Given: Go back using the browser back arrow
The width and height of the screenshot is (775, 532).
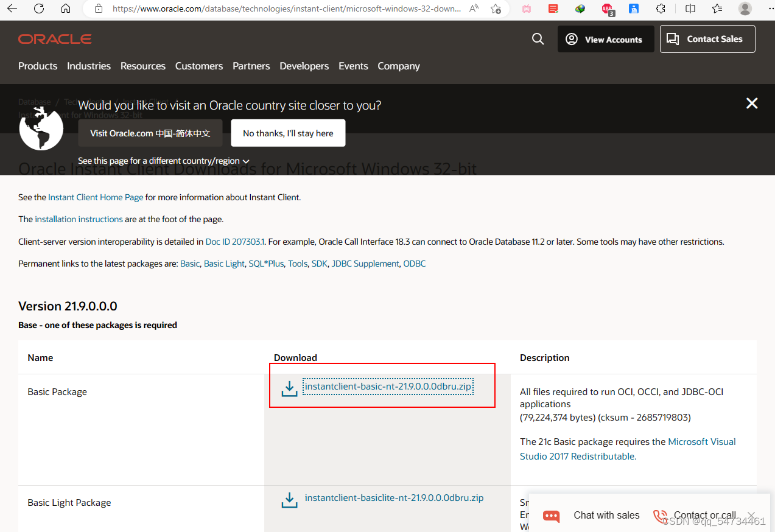Looking at the screenshot, I should coord(12,9).
